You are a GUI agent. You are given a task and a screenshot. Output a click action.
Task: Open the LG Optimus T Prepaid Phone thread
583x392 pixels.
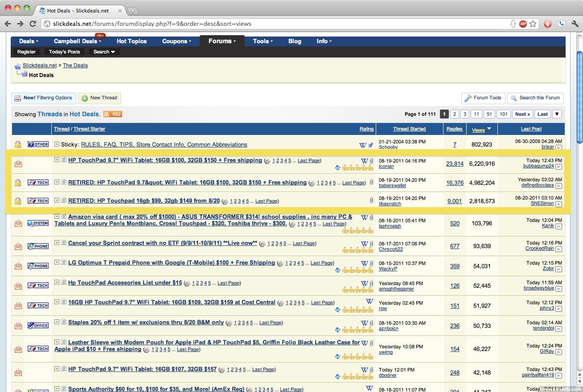tap(171, 263)
